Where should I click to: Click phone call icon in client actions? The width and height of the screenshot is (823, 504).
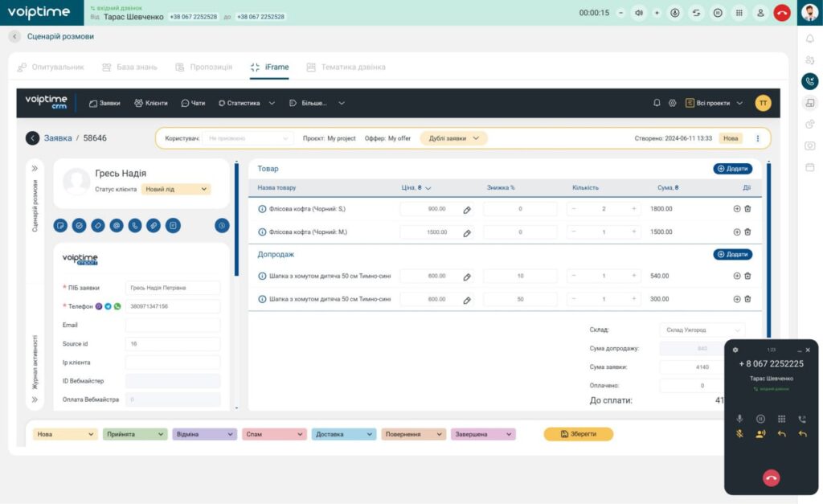coord(135,226)
